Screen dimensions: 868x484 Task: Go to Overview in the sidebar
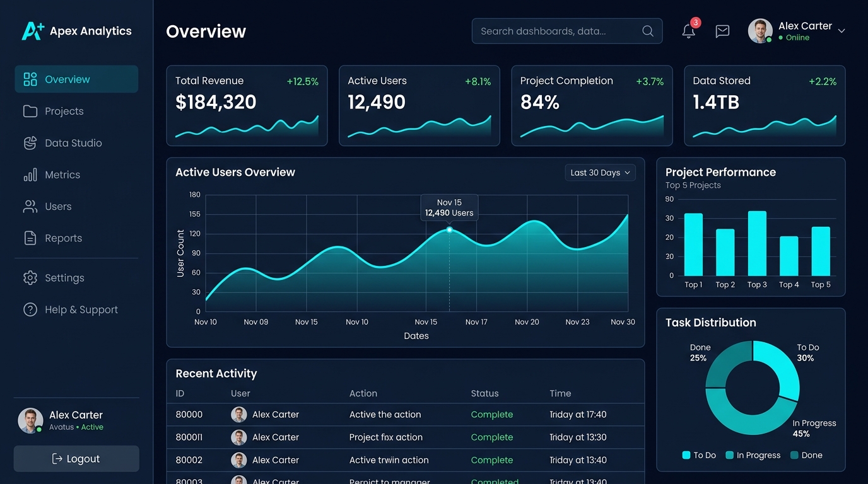[x=76, y=79]
